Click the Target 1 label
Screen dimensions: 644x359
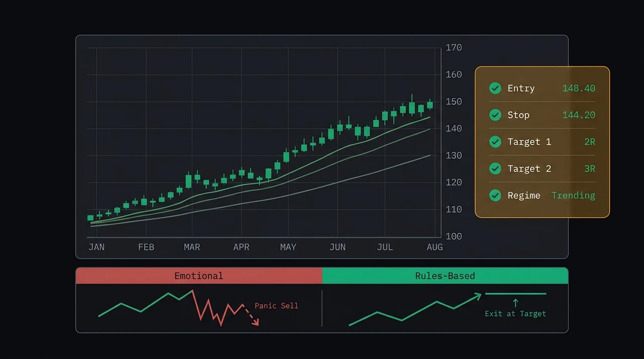pos(529,142)
